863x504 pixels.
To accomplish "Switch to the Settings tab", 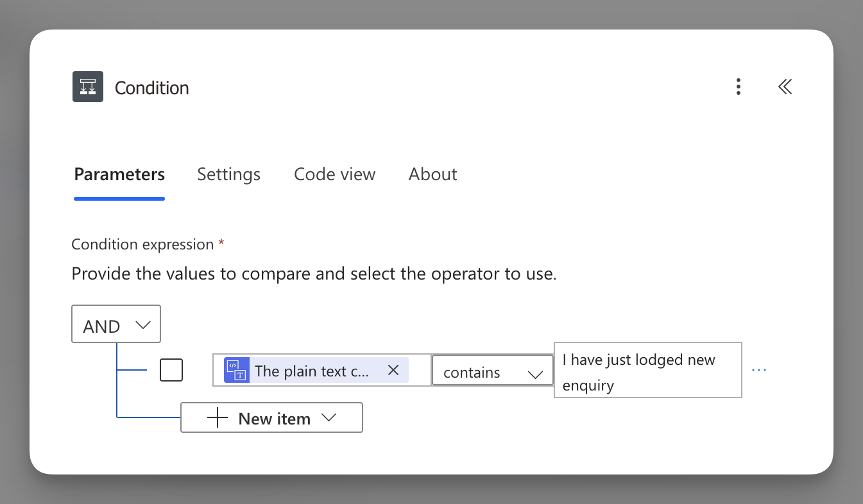I will pyautogui.click(x=228, y=174).
